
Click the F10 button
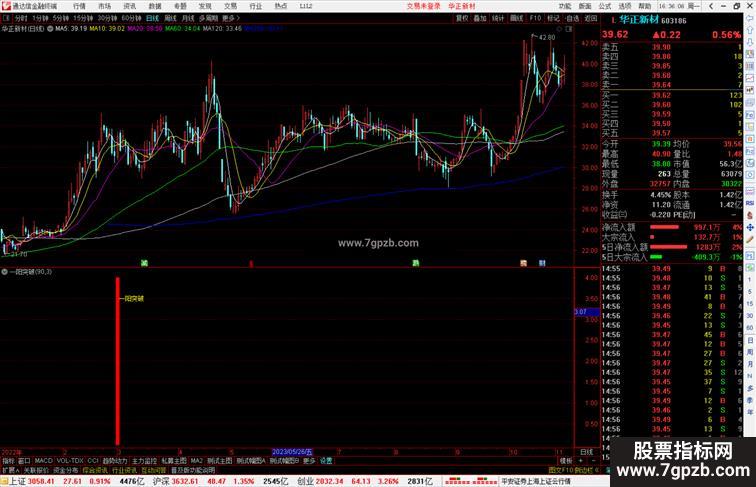point(535,18)
